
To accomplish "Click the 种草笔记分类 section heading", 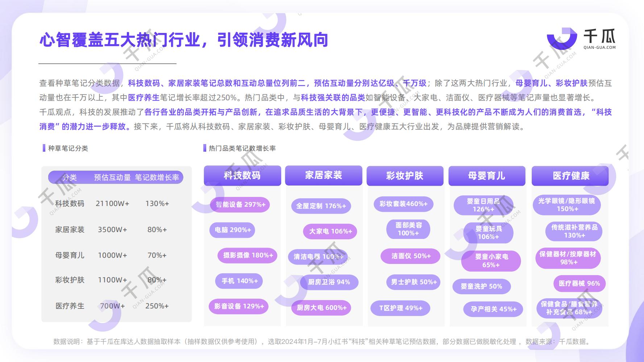I will 68,148.
